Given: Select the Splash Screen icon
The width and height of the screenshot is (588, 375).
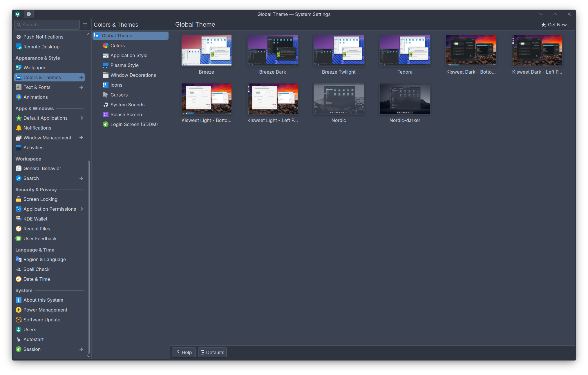Looking at the screenshot, I should [x=106, y=114].
